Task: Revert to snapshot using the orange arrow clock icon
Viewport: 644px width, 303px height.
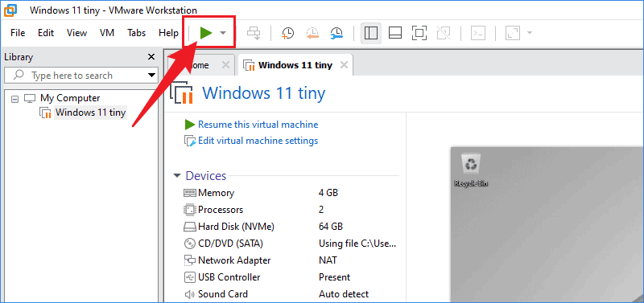Action: [x=312, y=33]
